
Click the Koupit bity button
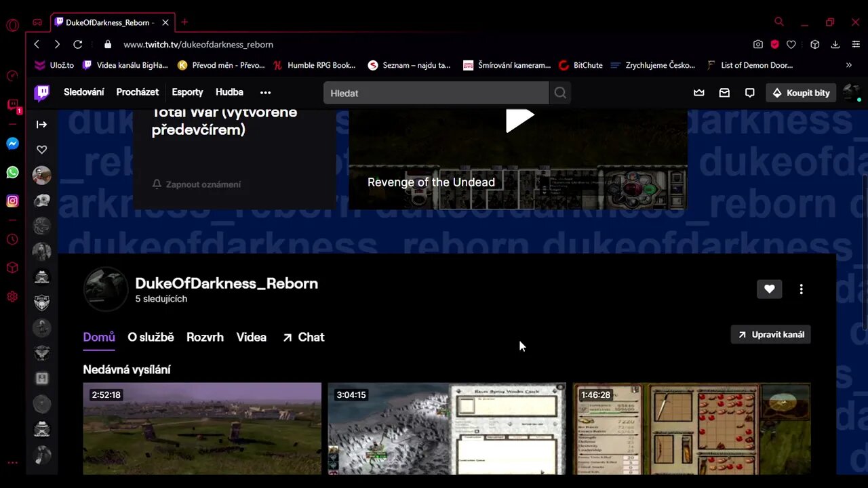click(801, 93)
